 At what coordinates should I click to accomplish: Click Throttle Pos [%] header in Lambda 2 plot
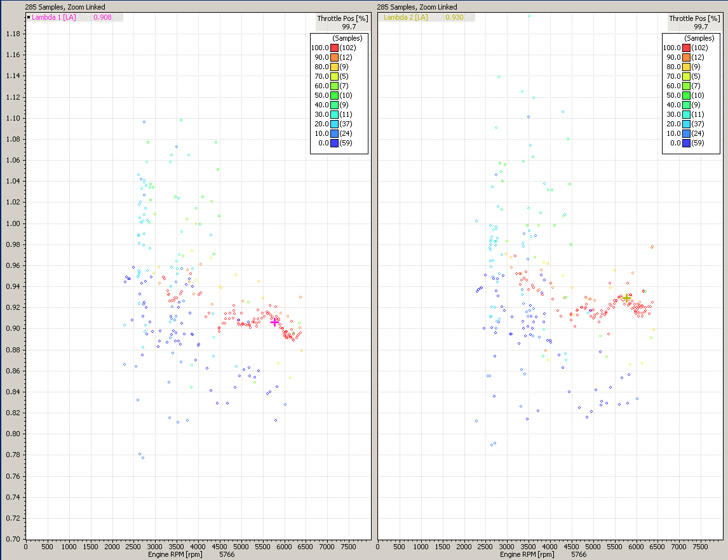click(x=695, y=18)
